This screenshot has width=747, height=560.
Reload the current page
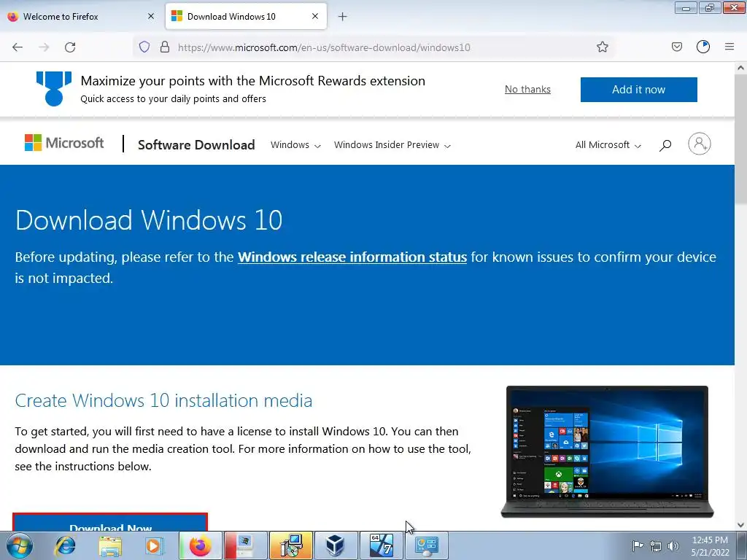tap(70, 47)
